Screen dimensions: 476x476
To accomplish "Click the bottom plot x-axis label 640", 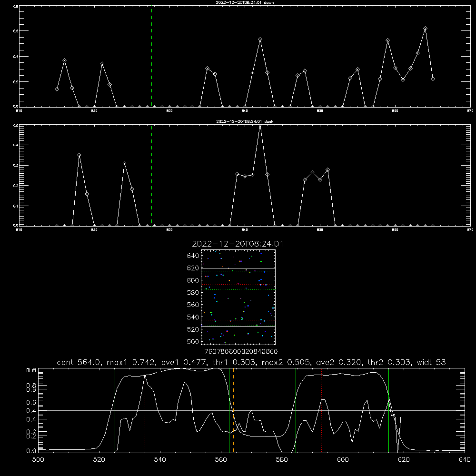I will [x=465, y=460].
